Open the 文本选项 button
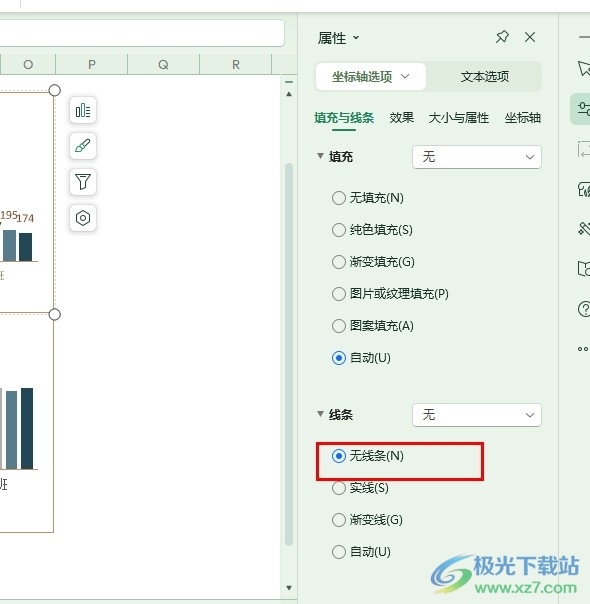Image resolution: width=590 pixels, height=604 pixels. click(x=484, y=77)
